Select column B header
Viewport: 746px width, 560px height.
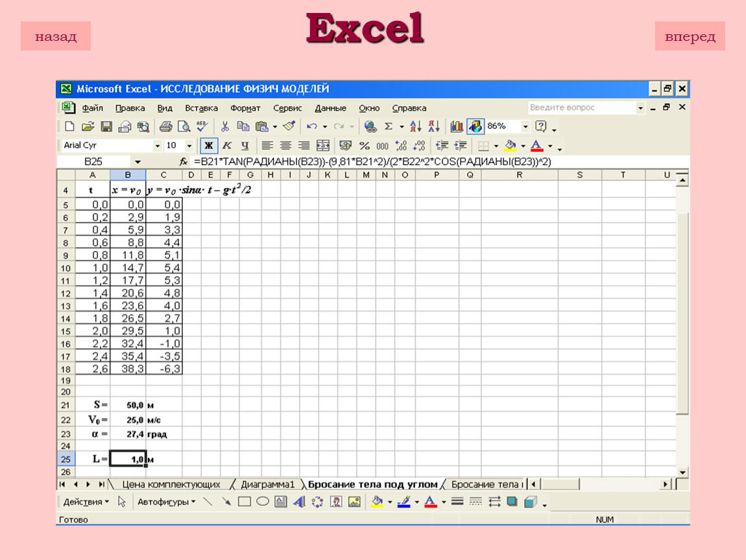pyautogui.click(x=128, y=175)
